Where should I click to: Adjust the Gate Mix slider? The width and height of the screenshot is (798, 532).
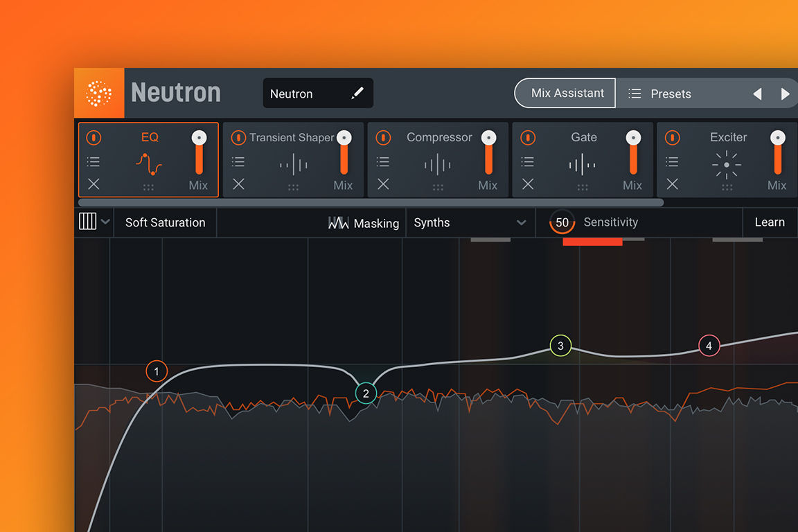click(x=633, y=152)
